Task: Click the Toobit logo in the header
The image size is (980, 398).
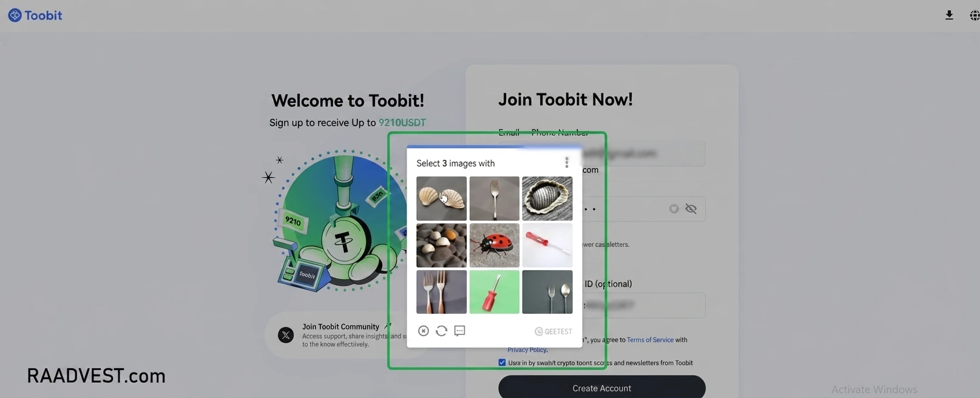Action: tap(35, 15)
